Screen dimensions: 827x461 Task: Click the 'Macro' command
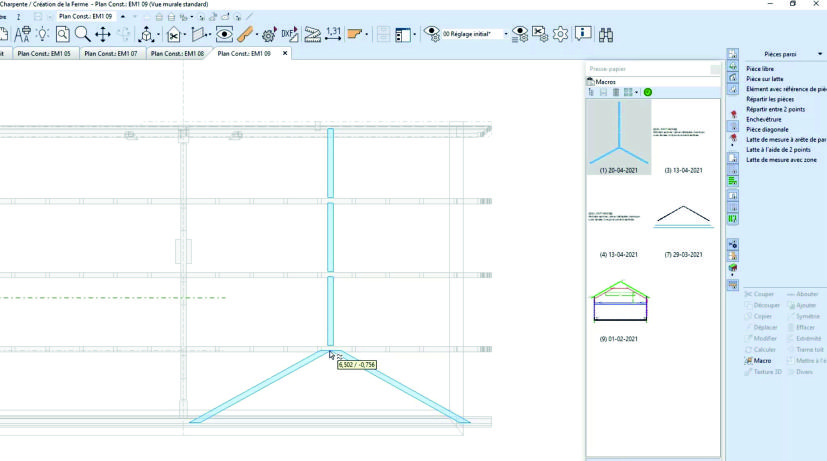(x=763, y=360)
